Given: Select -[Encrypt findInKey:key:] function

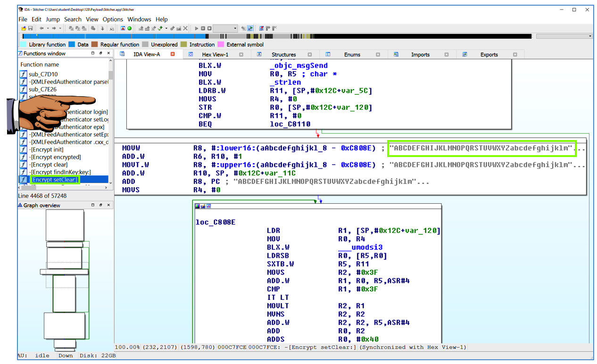Looking at the screenshot, I should tap(60, 172).
